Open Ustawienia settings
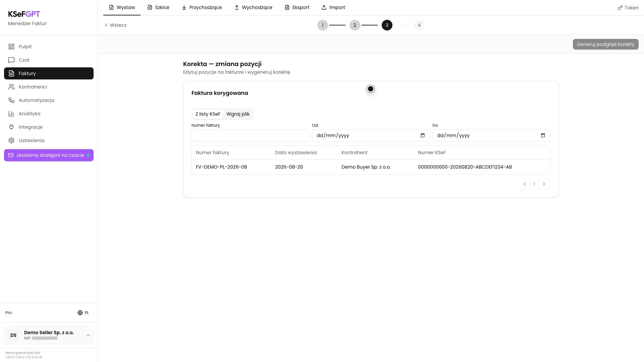 pos(49,140)
